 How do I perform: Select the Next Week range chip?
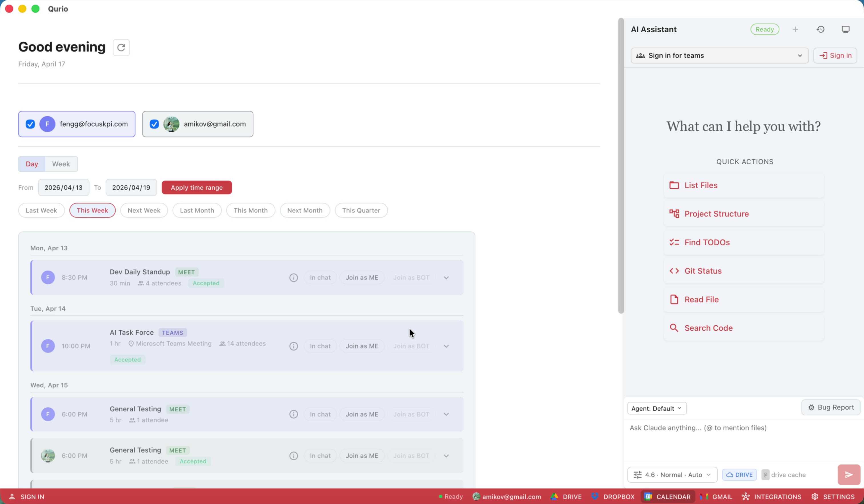(144, 211)
